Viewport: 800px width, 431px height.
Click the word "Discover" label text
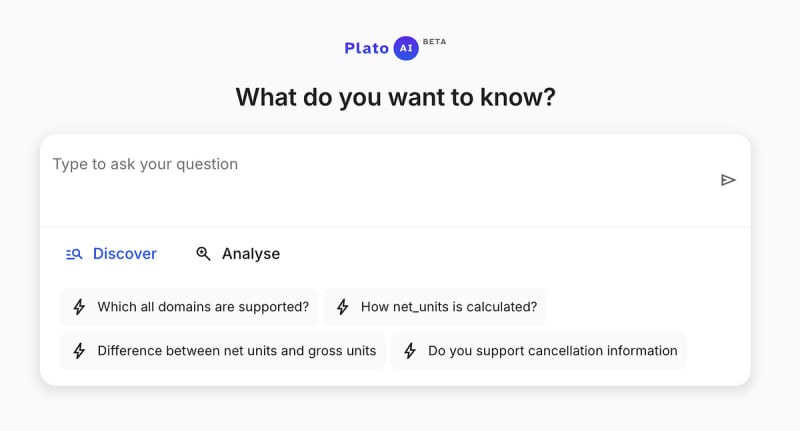coord(125,254)
